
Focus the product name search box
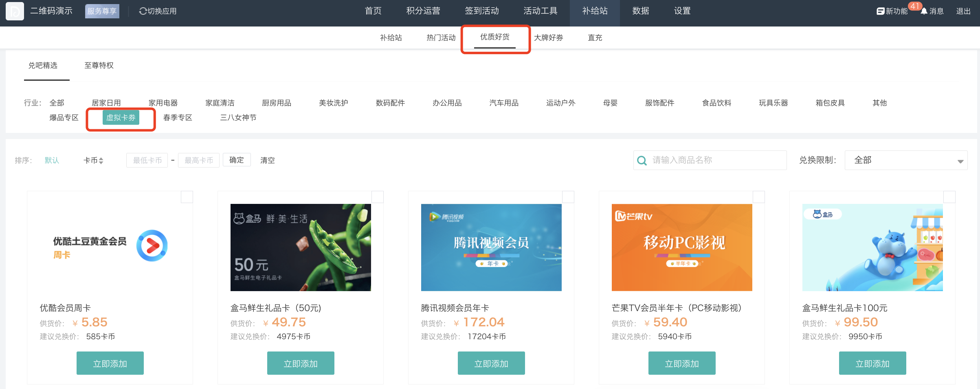point(710,160)
